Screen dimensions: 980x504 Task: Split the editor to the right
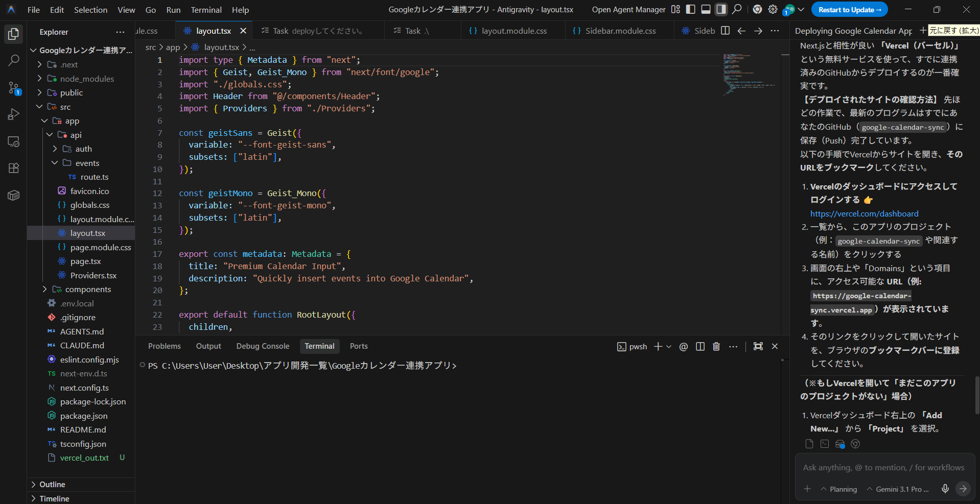click(x=725, y=31)
